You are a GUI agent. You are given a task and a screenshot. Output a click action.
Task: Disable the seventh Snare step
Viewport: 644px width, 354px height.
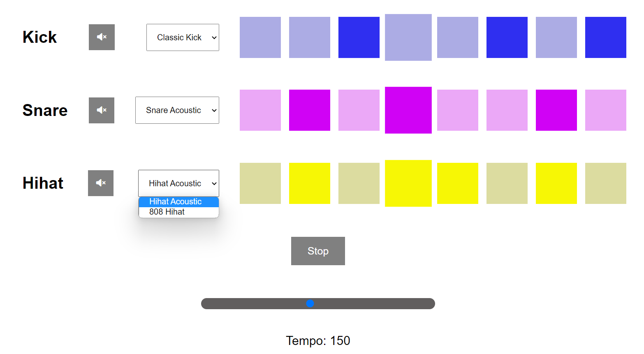(556, 110)
